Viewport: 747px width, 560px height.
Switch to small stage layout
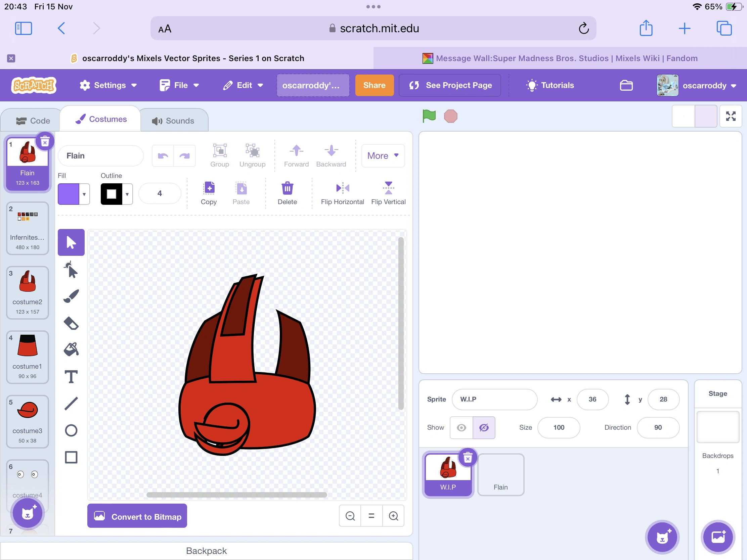click(x=684, y=116)
